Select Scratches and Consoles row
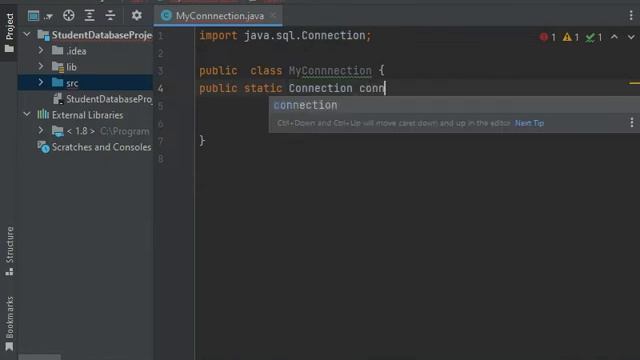Viewport: 640px width, 360px height. pos(85,147)
